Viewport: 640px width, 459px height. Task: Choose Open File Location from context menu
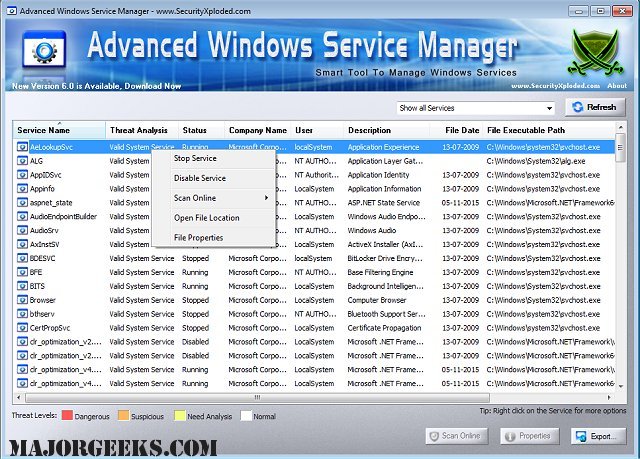point(207,218)
